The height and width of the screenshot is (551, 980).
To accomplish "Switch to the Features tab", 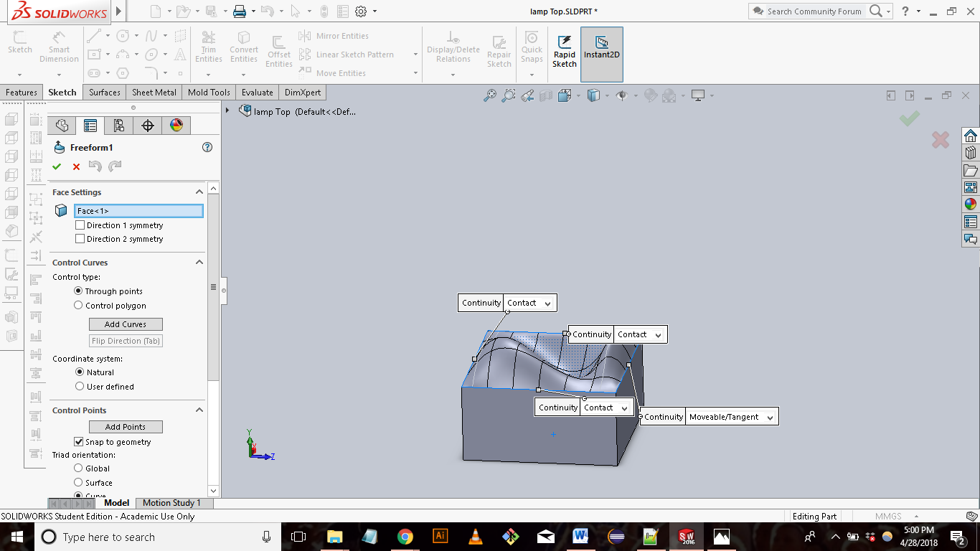I will click(22, 93).
